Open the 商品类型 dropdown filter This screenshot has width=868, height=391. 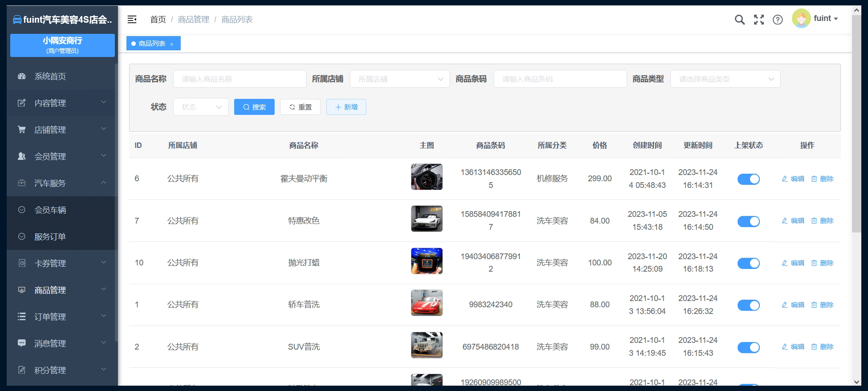coord(725,79)
